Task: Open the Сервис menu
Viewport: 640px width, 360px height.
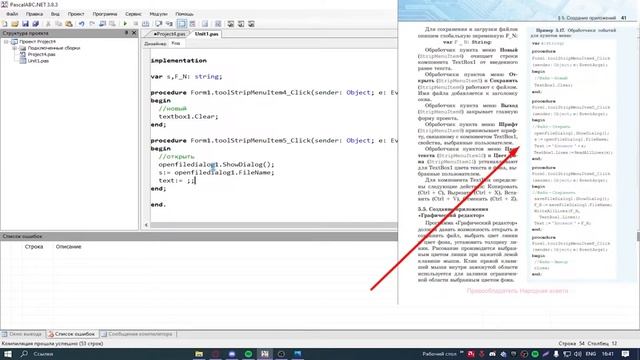Action: [133, 14]
